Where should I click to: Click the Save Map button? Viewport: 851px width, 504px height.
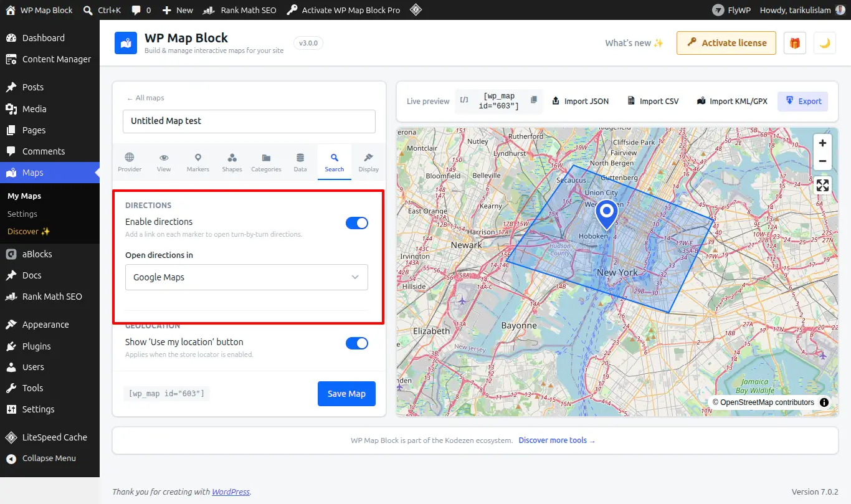click(346, 394)
